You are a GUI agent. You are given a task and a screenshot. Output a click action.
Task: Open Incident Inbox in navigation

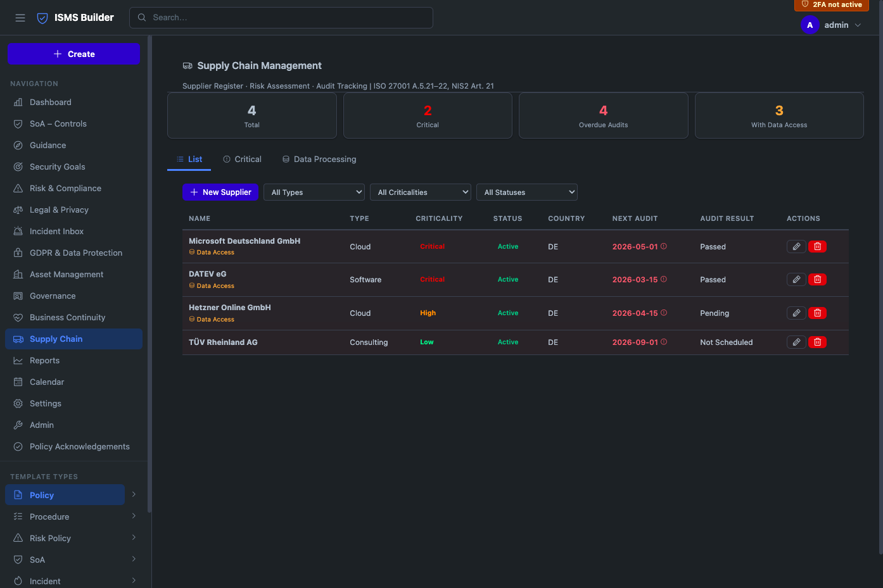coord(73,232)
